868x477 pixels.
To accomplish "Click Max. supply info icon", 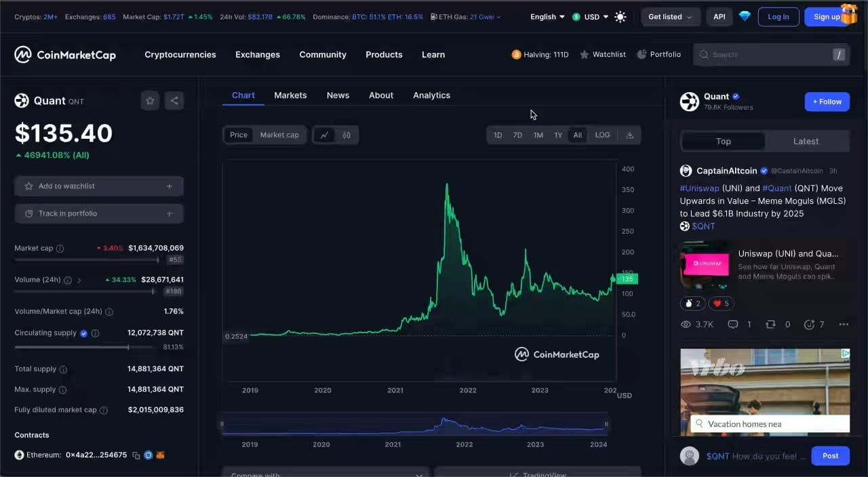I will pos(62,390).
